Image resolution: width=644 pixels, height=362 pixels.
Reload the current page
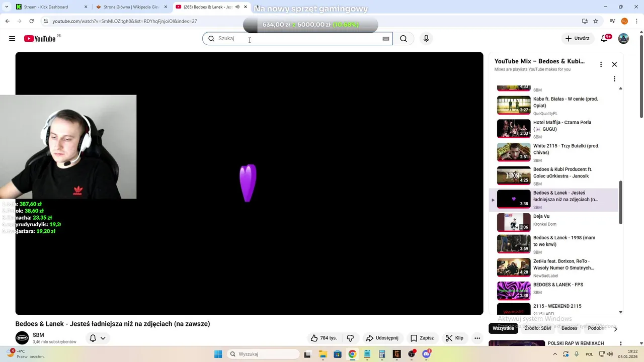[31, 21]
